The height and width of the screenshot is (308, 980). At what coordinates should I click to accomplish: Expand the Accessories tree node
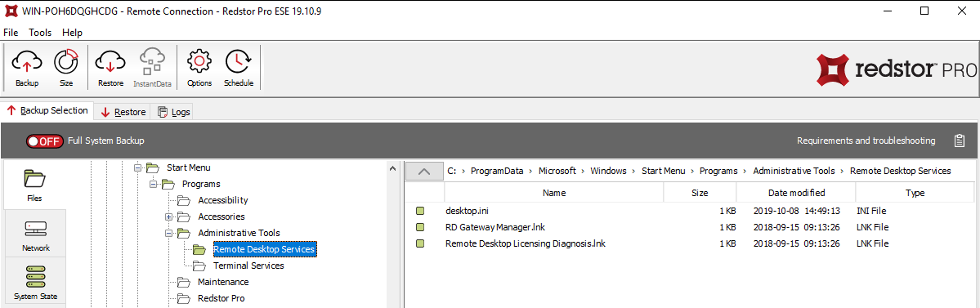168,216
